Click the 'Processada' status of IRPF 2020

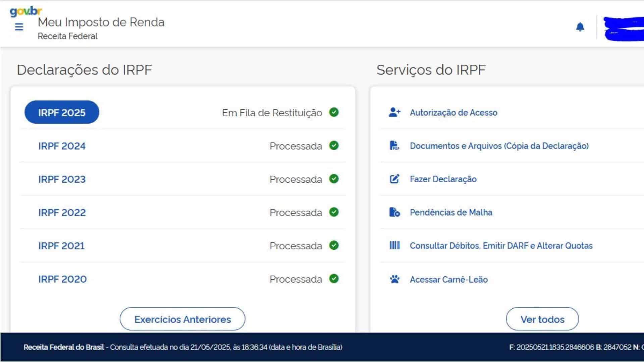pos(296,279)
